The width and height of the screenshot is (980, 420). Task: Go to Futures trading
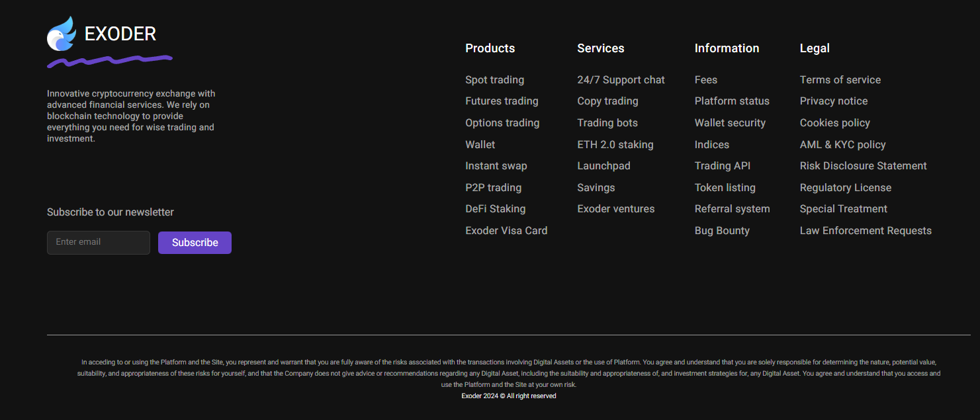click(502, 101)
